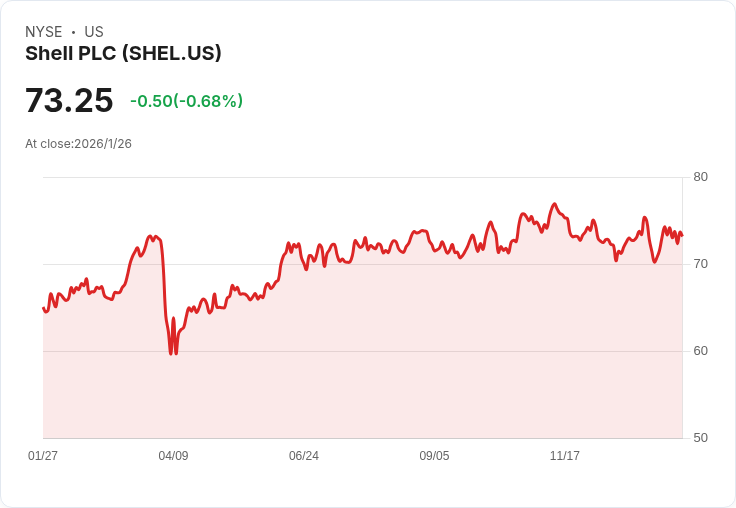
Task: Click the 80 price axis label
Action: coord(700,177)
